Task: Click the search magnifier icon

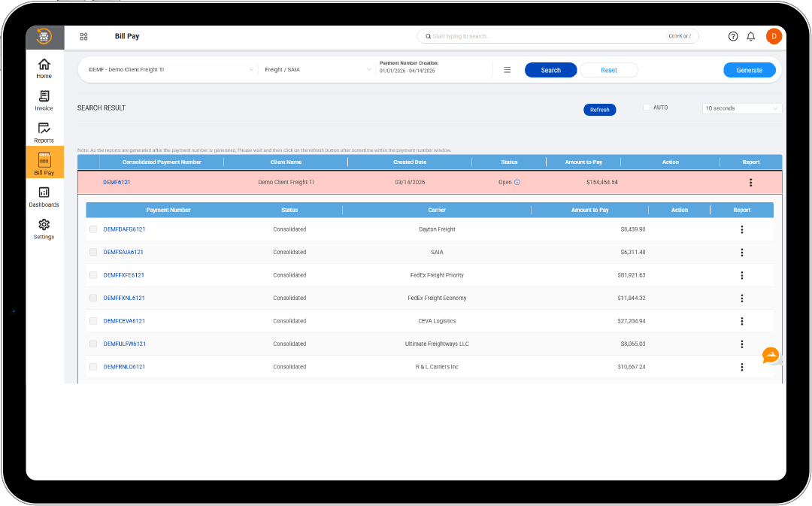Action: pos(429,36)
